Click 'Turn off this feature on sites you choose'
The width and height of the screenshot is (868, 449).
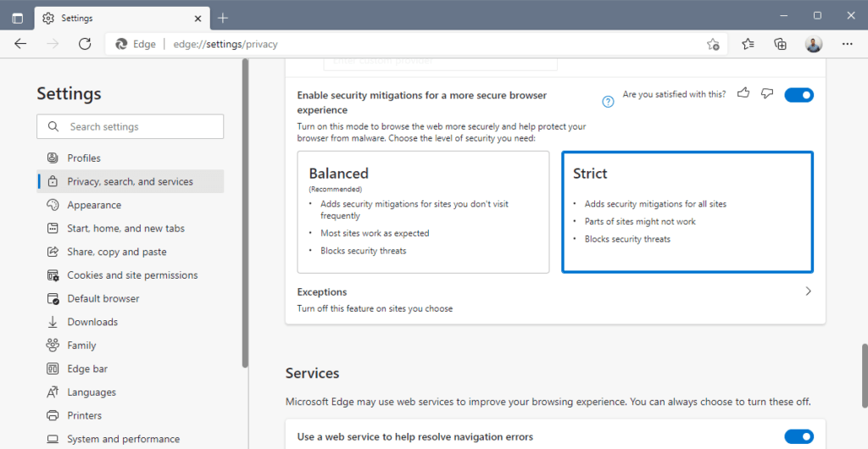click(375, 308)
